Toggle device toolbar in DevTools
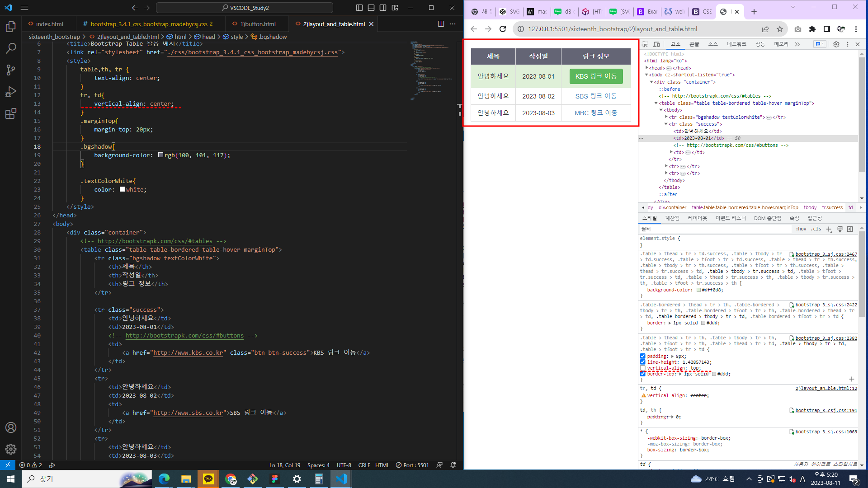The image size is (868, 488). click(656, 44)
